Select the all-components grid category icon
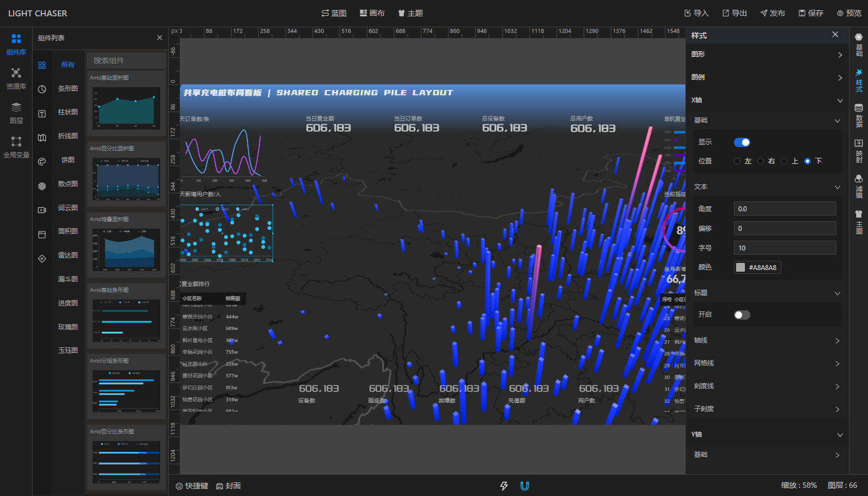 42,65
